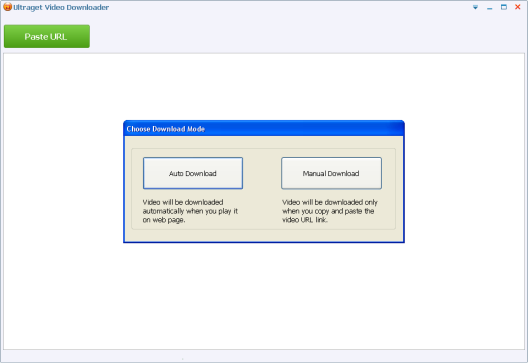Close the Ultraget Video Downloader window
The image size is (528, 363).
[518, 7]
